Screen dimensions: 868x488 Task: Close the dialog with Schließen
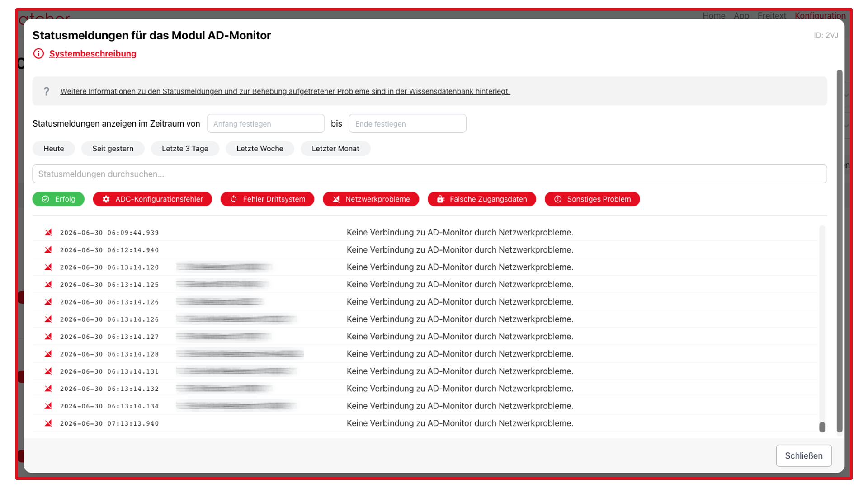(803, 455)
